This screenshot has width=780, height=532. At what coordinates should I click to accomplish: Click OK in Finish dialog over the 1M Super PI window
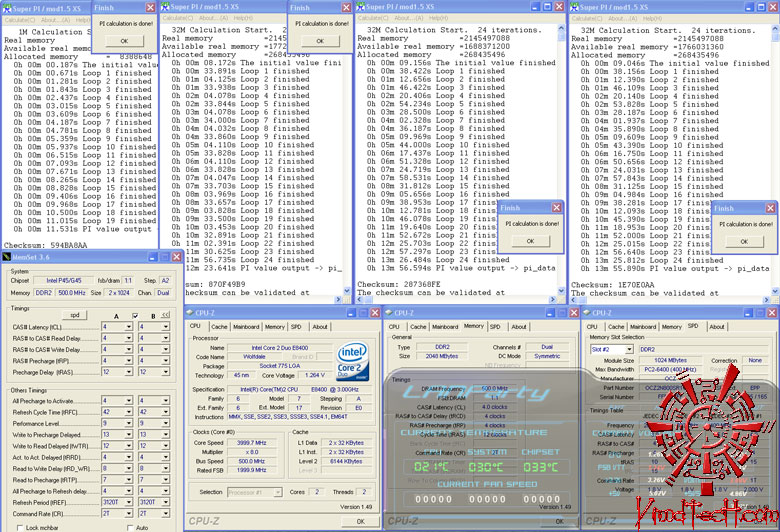(x=124, y=41)
